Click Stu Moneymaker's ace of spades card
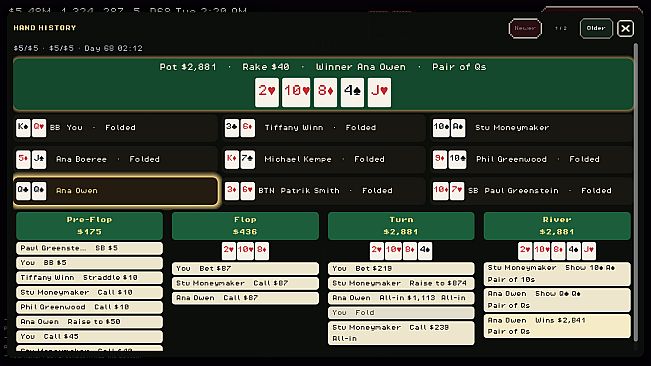This screenshot has height=366, width=651. click(x=458, y=127)
